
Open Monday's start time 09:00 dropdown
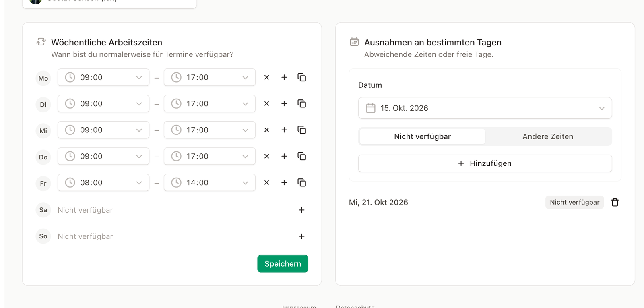[x=103, y=77]
